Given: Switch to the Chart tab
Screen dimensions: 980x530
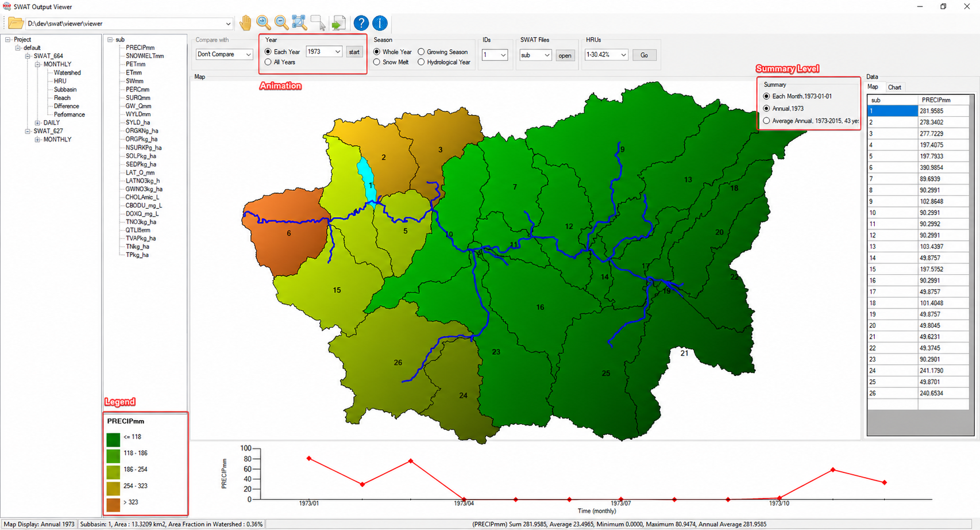Looking at the screenshot, I should coord(894,87).
